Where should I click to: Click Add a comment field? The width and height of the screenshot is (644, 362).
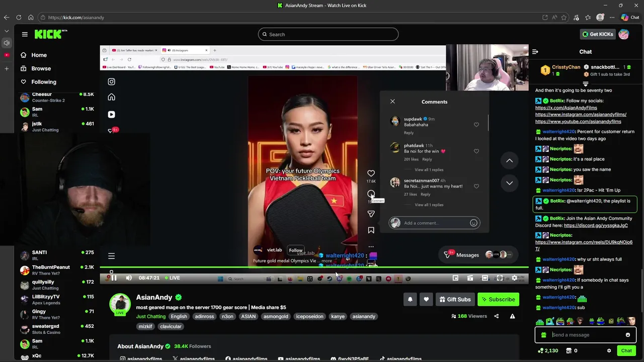434,223
